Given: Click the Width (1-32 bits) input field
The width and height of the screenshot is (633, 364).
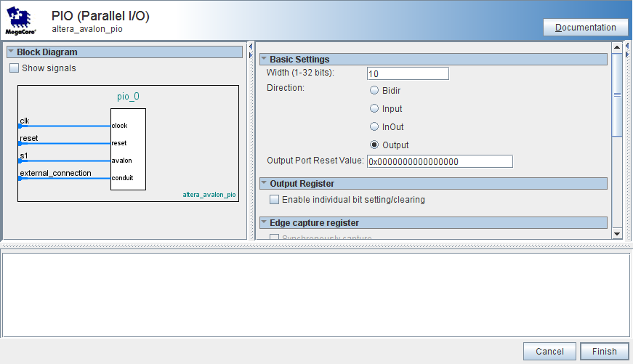Looking at the screenshot, I should click(408, 74).
